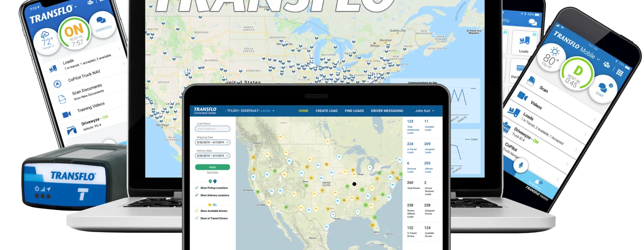Image resolution: width=644 pixels, height=250 pixels.
Task: Click the 209 Assigned Loads stat
Action: [x=429, y=148]
